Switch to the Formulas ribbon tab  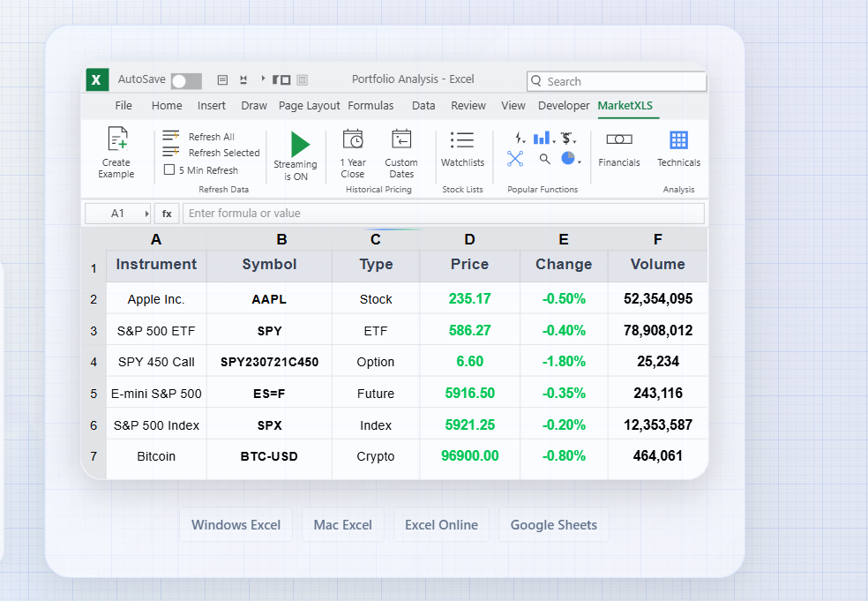click(x=370, y=106)
